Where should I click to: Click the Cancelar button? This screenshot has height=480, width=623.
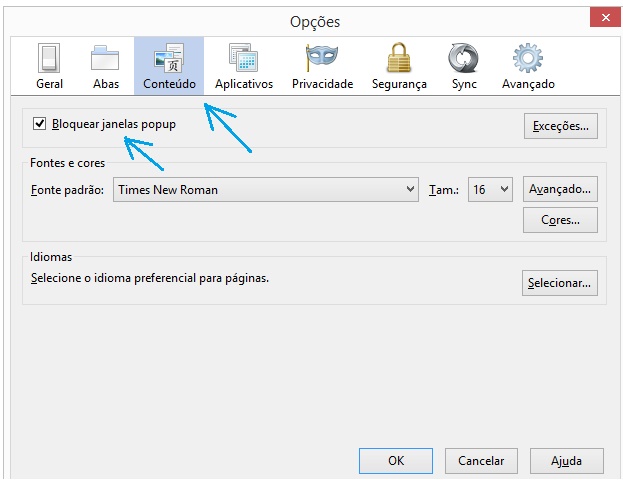coord(480,461)
